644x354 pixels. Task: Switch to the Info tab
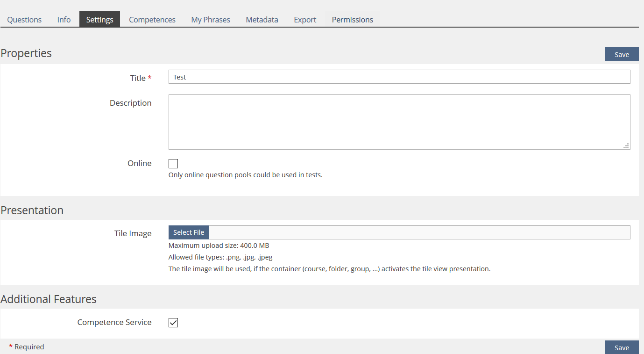pos(64,20)
